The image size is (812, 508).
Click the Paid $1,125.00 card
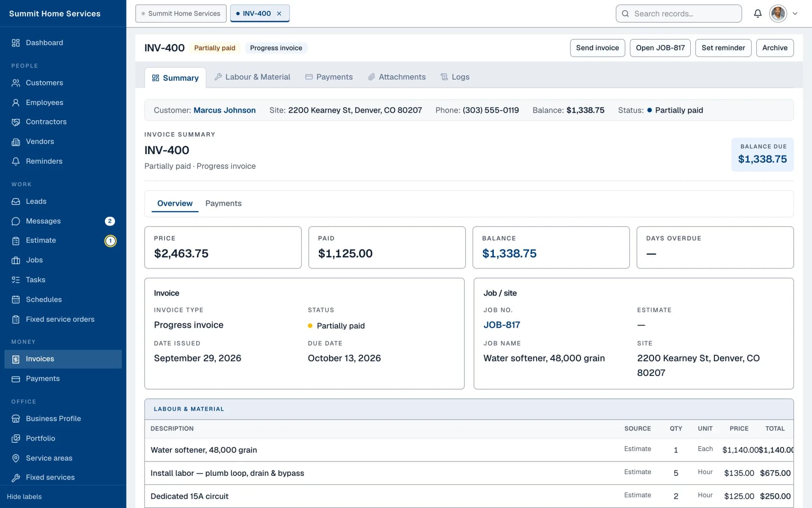click(387, 248)
